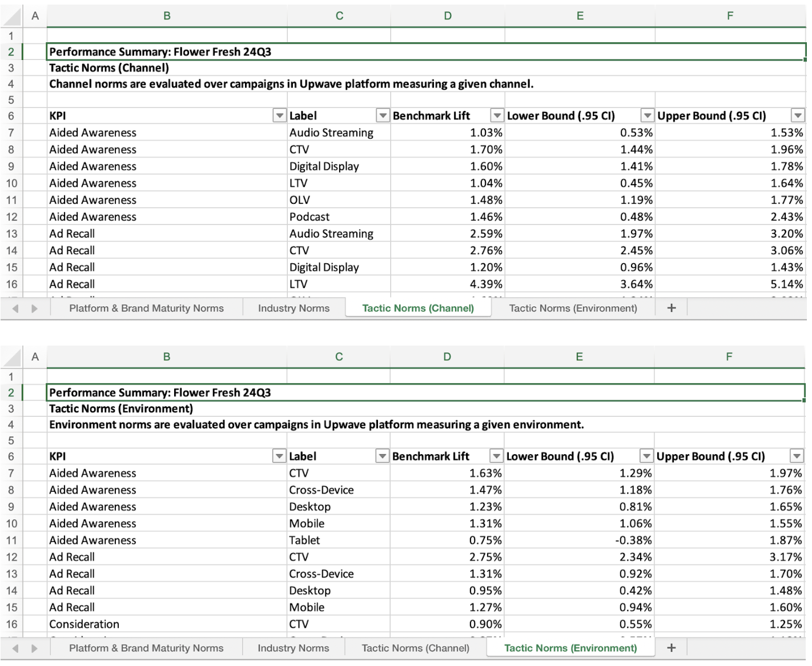Click previous-sheet arrow in the lower workbook

click(15, 648)
